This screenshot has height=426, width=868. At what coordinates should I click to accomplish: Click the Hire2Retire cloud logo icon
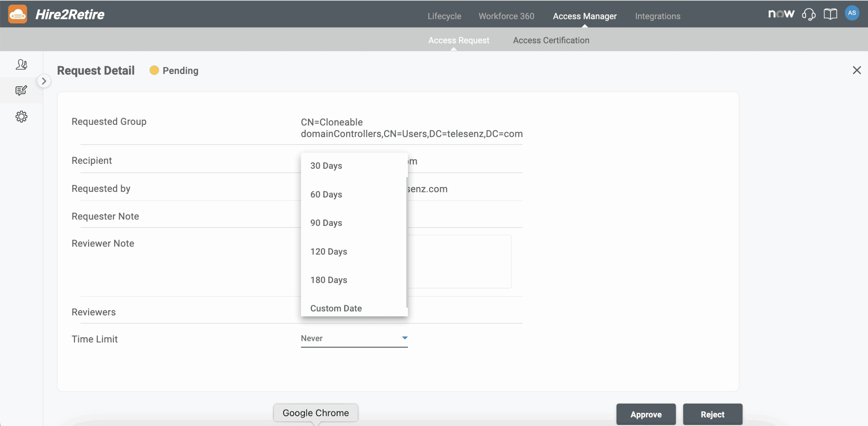(x=18, y=14)
